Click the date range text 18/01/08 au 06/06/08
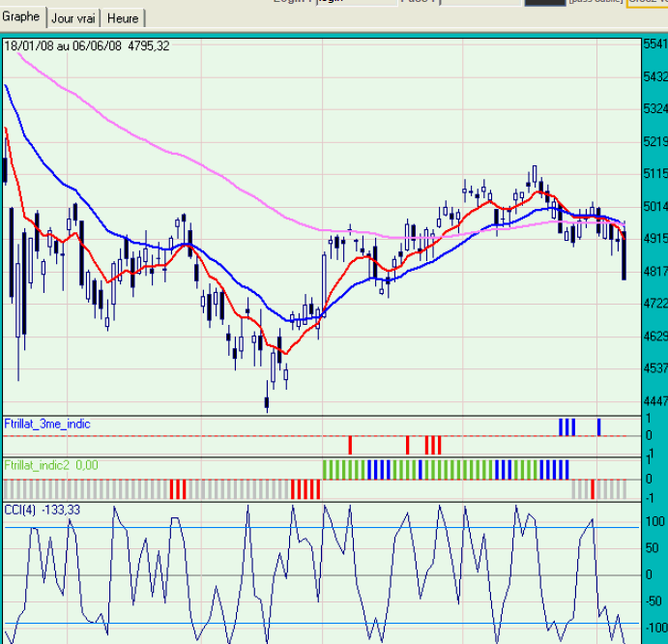The image size is (668, 644). [63, 46]
